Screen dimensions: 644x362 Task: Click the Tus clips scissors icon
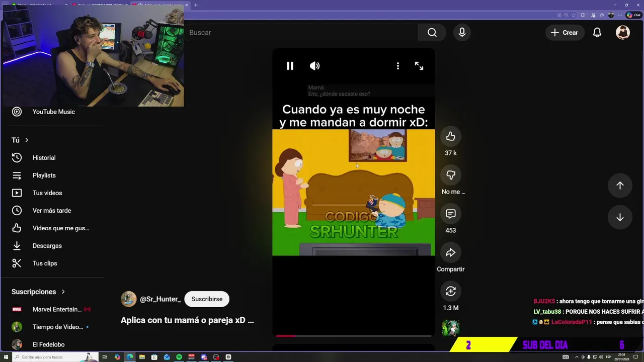tap(17, 263)
